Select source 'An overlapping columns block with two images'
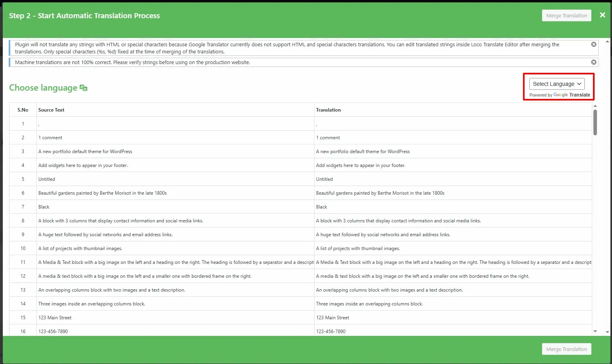This screenshot has height=364, width=612. point(112,290)
